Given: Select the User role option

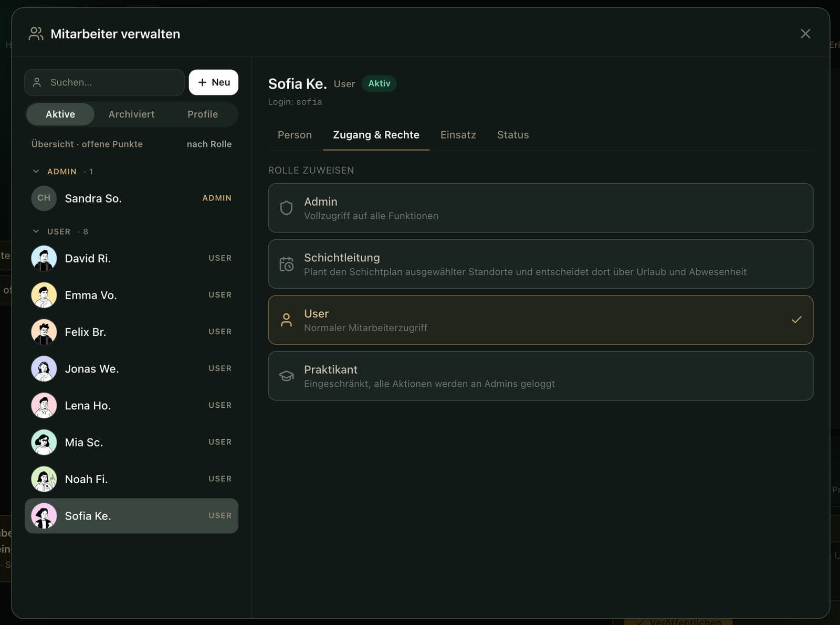Looking at the screenshot, I should click(540, 320).
